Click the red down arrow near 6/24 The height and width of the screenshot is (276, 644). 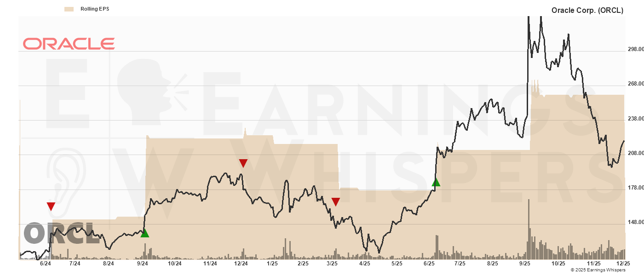coord(51,207)
